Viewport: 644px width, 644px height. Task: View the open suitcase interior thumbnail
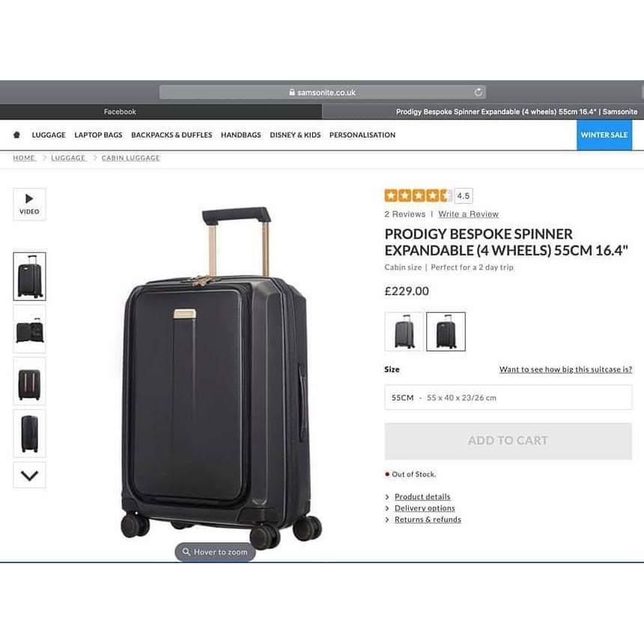click(29, 329)
